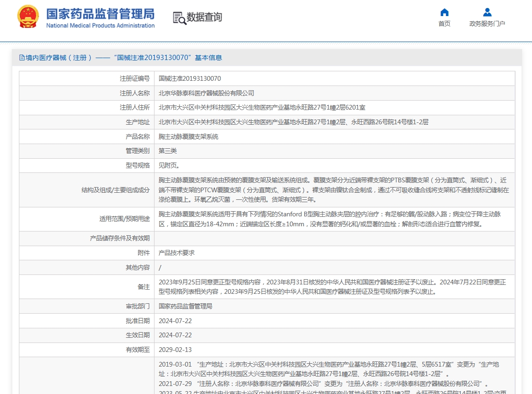Image resolution: width=532 pixels, height=394 pixels.
Task: Select the Stanford B型 intended use text
Action: pyautogui.click(x=330, y=219)
